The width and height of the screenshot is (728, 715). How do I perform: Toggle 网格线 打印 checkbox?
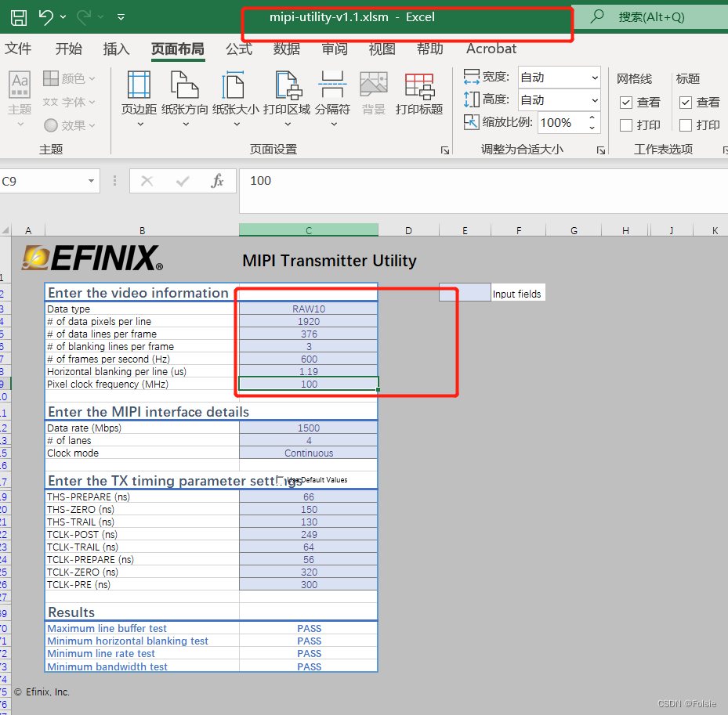tap(626, 125)
